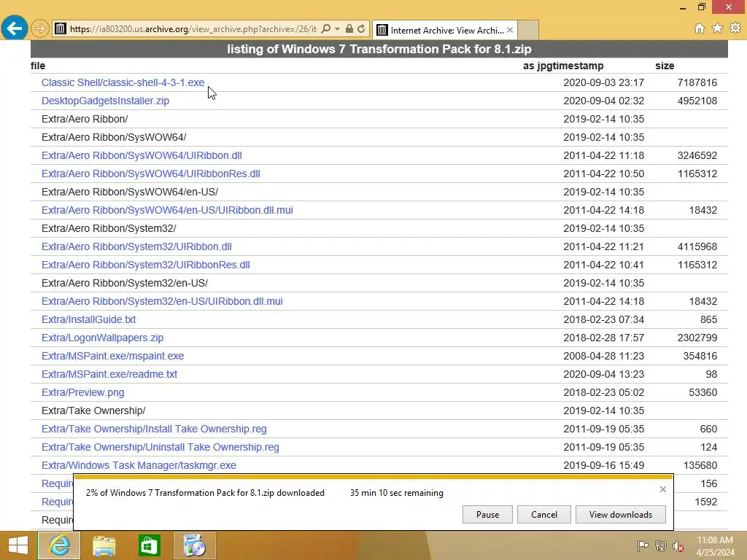Screen dimensions: 747x560
Task: Click the 'file' column header
Action: (x=38, y=66)
